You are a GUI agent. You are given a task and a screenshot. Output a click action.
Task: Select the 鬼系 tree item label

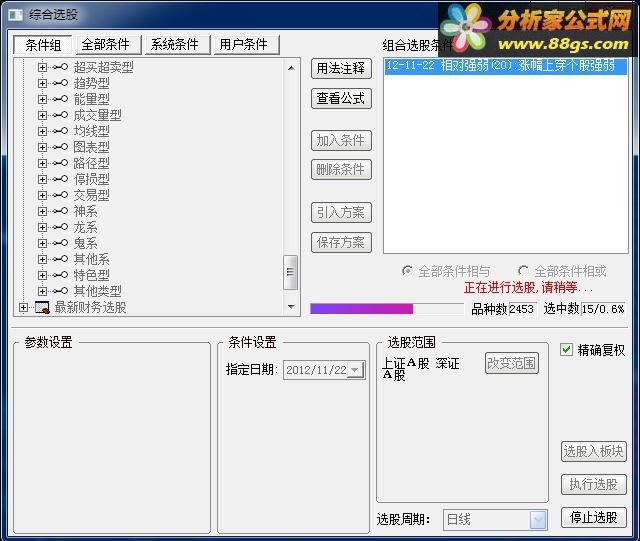pos(86,243)
